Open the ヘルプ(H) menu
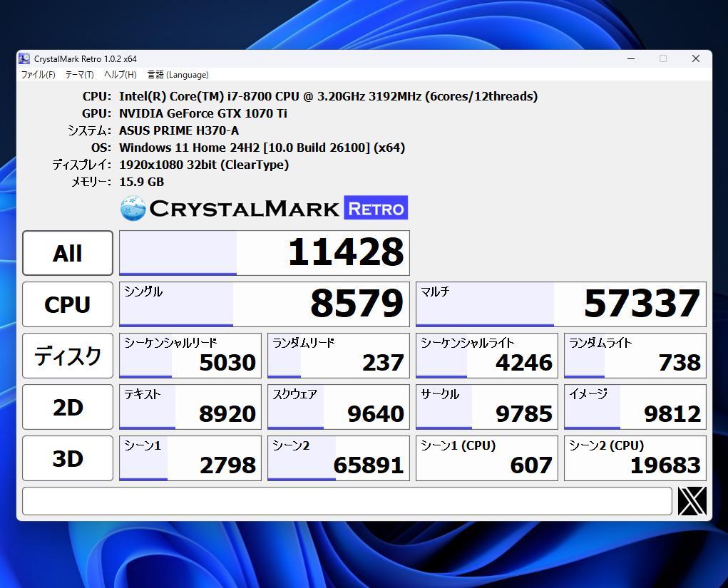728x588 pixels. (121, 75)
